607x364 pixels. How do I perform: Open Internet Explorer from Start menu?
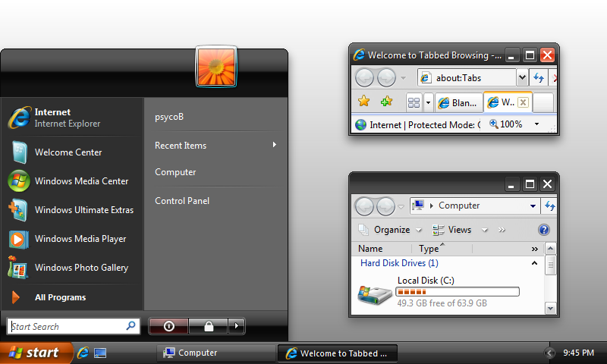pyautogui.click(x=72, y=118)
